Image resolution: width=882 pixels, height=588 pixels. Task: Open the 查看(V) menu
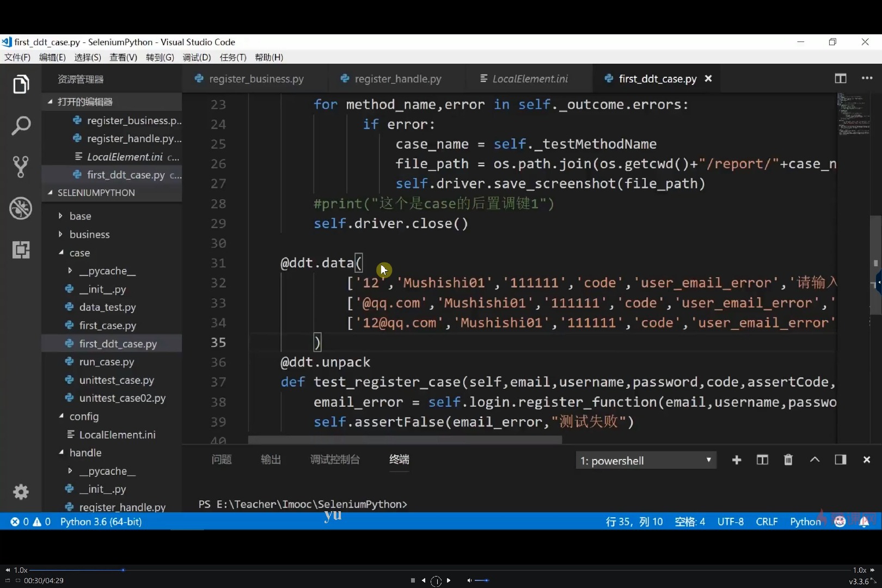(x=123, y=57)
